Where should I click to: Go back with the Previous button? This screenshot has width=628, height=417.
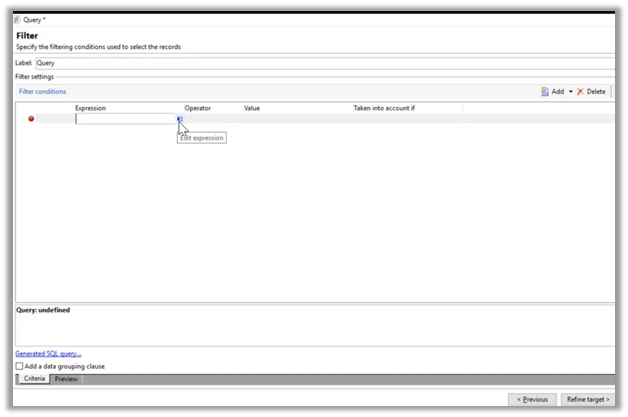(532, 399)
